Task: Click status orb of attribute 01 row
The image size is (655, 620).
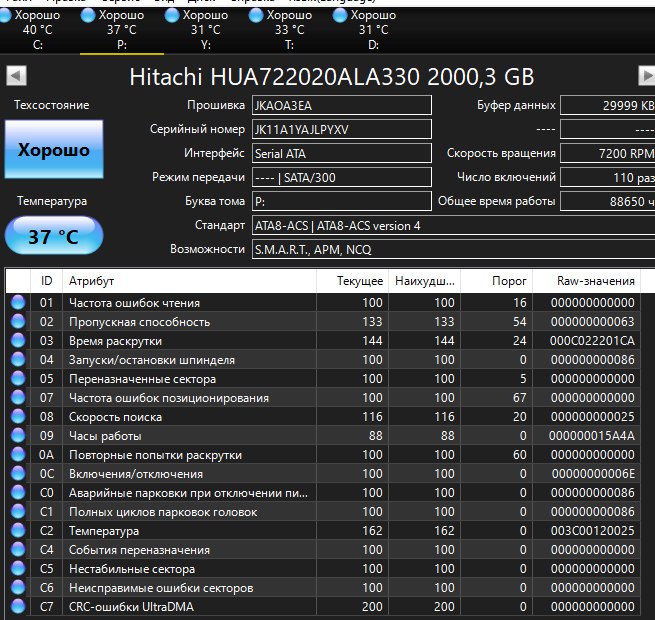Action: pos(18,302)
